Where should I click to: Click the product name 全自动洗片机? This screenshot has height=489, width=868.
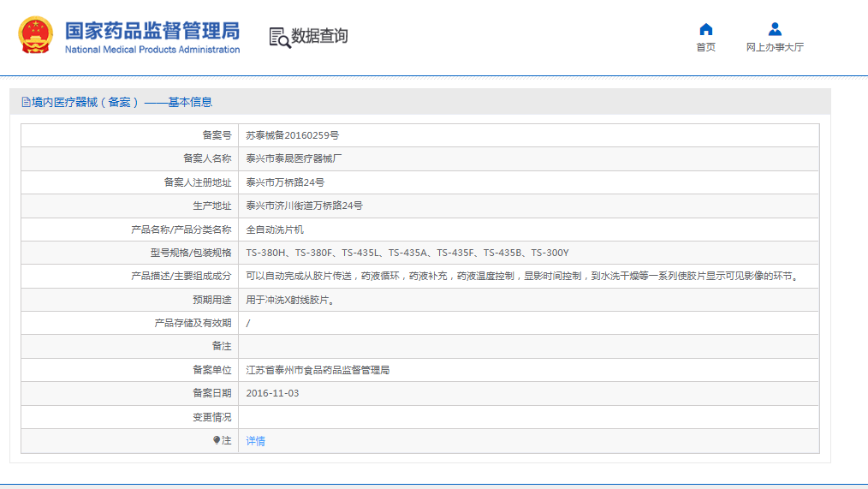coord(275,230)
